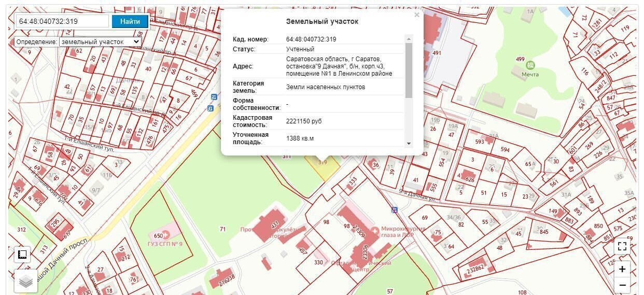Screen dimensions: 644x295
Task: Click parcel 594 on the map
Action: point(505,149)
